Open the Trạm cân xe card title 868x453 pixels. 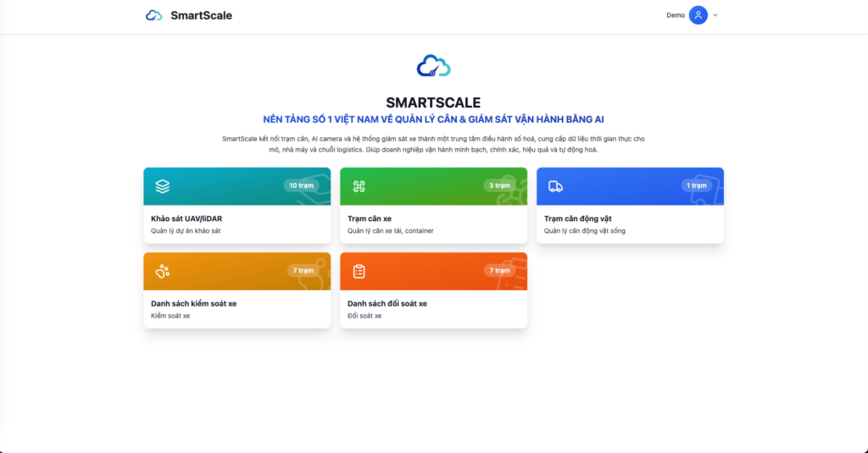pos(370,218)
